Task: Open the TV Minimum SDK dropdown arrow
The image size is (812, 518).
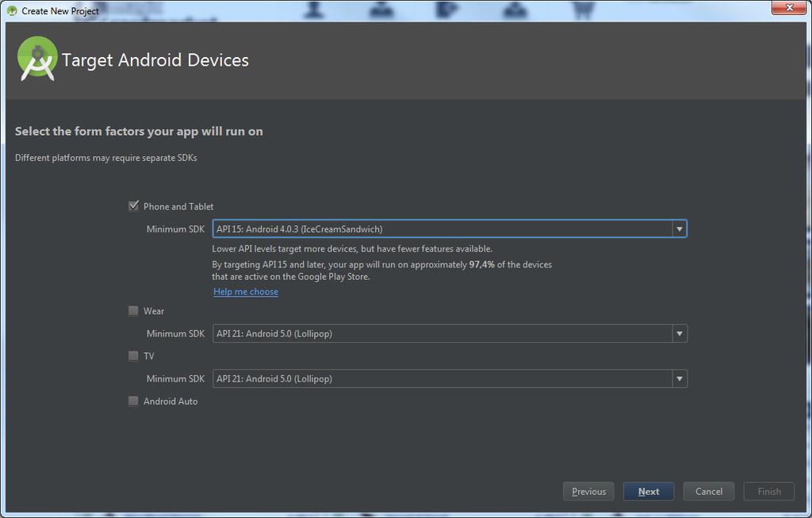Action: (x=680, y=378)
